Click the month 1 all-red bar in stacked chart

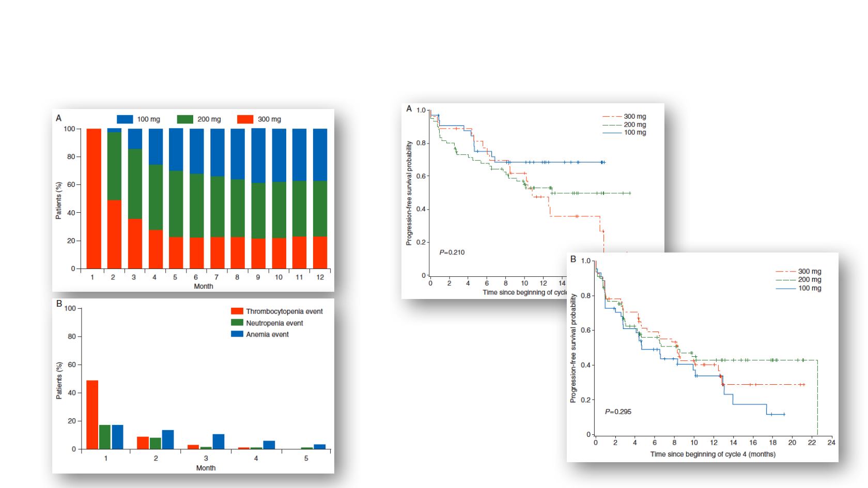[94, 199]
